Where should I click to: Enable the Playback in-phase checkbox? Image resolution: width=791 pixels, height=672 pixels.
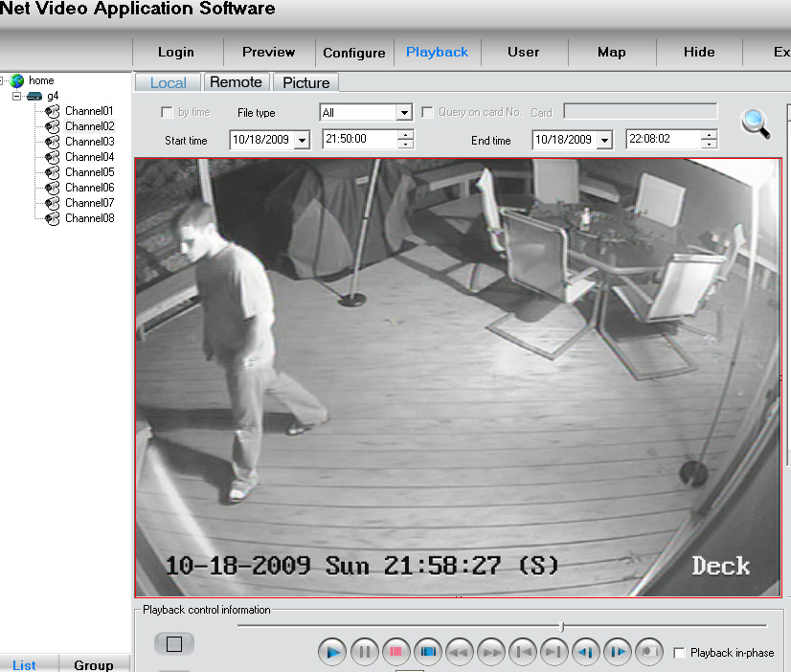click(679, 653)
